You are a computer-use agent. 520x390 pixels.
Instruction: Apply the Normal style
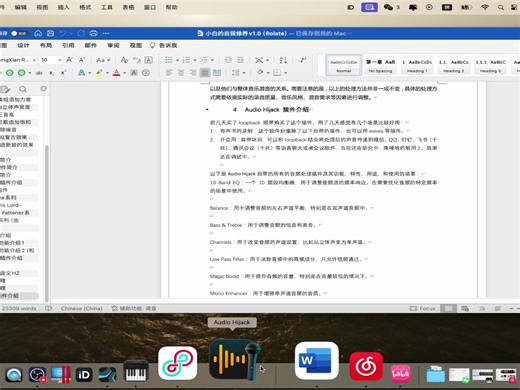click(344, 65)
